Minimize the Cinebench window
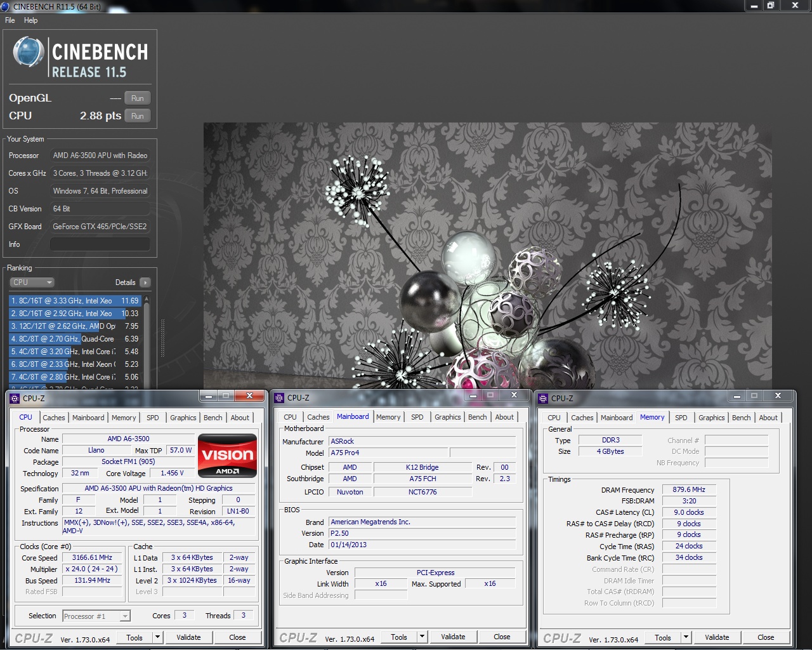 coord(754,6)
